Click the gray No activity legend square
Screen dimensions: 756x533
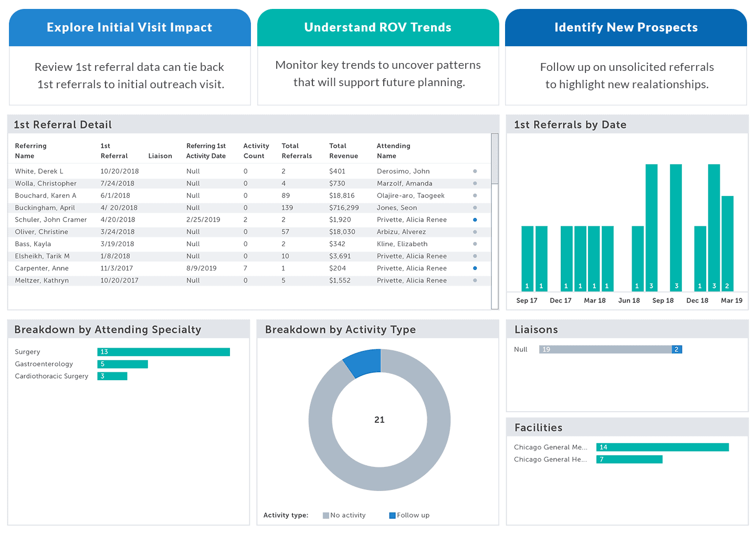[x=326, y=516]
